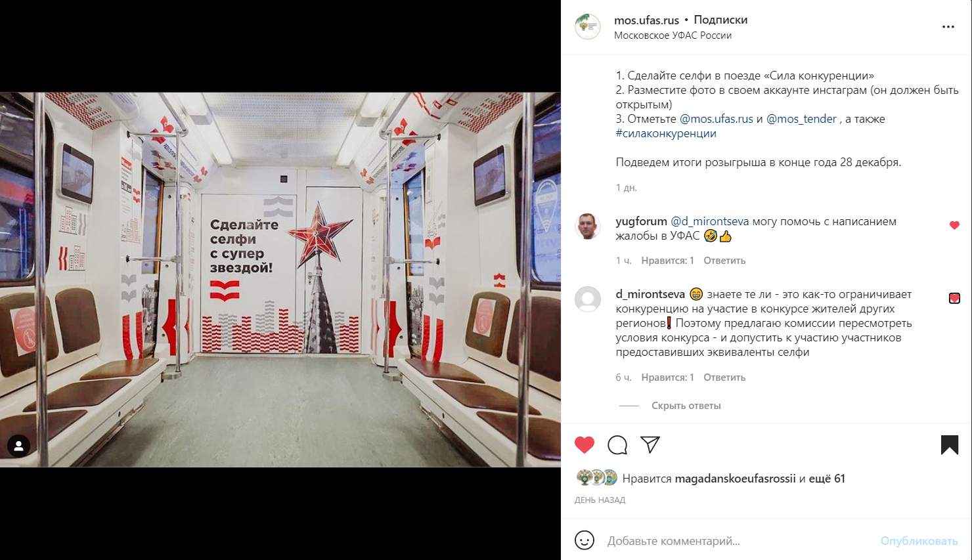Open the "Подписки" following menu

coord(720,20)
